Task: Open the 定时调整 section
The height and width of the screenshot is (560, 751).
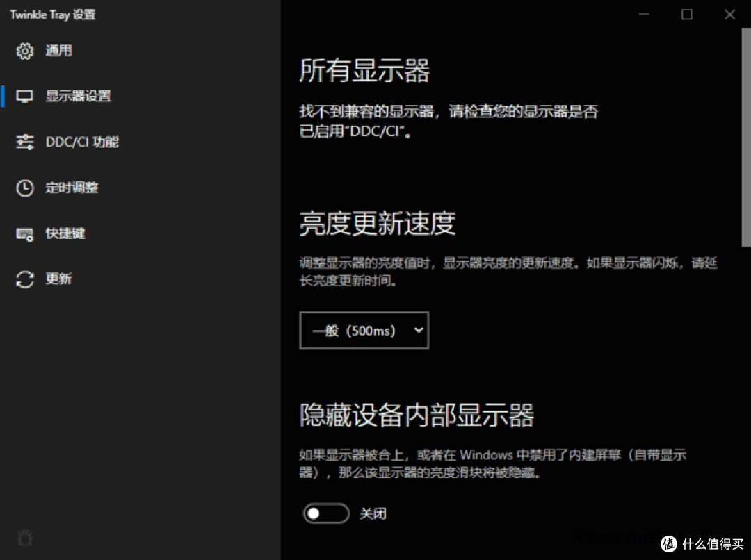Action: 140,188
